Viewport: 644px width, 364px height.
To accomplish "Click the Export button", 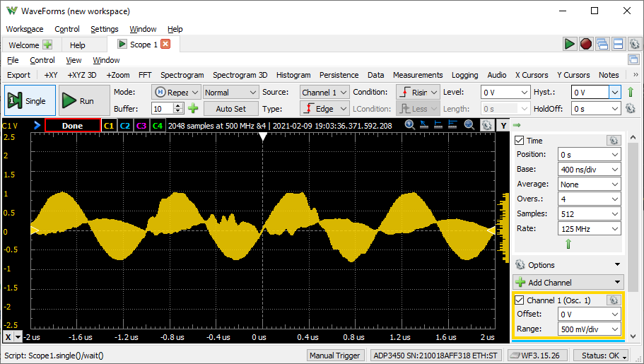I will [x=19, y=75].
